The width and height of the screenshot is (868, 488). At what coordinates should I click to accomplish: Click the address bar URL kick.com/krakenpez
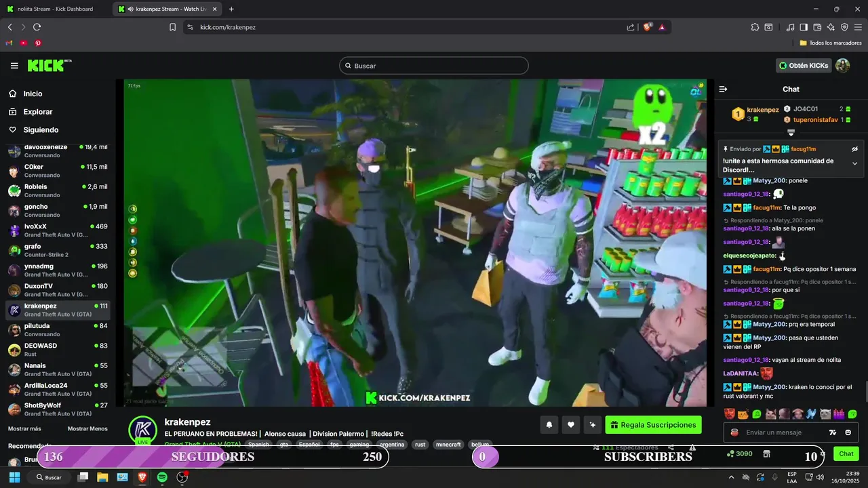click(x=228, y=27)
